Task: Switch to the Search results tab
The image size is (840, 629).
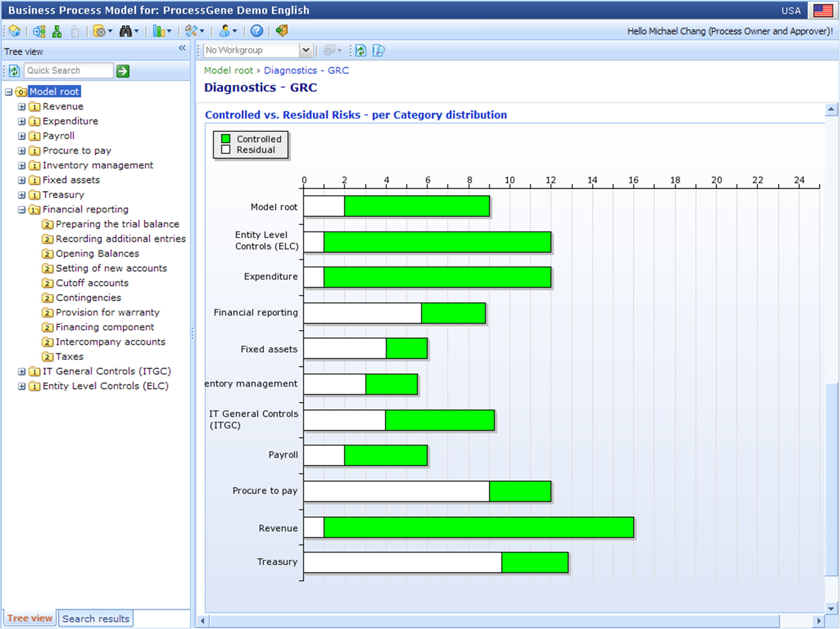Action: (95, 618)
